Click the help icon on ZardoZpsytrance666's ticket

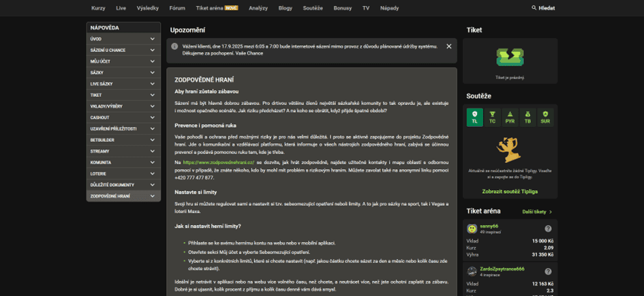(x=548, y=271)
